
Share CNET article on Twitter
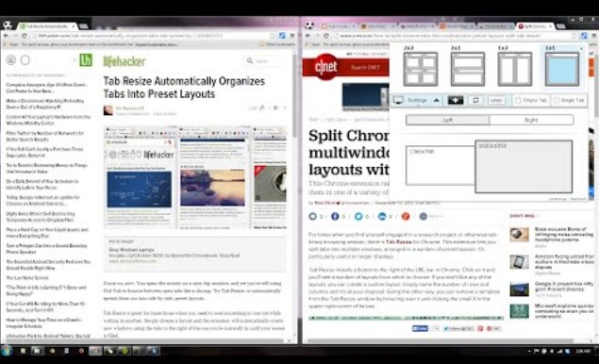[x=358, y=217]
